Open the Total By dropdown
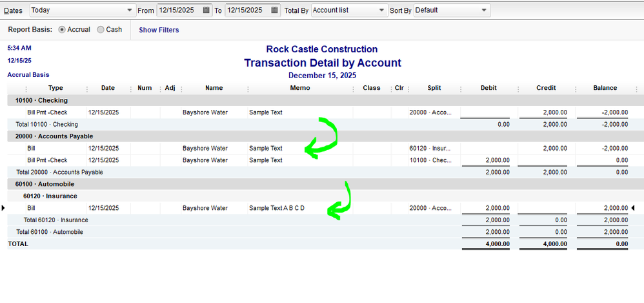The image size is (644, 303). click(x=349, y=10)
